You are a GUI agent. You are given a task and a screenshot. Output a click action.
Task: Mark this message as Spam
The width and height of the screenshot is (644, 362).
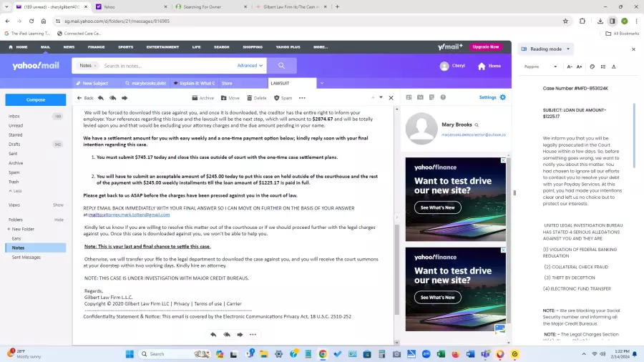coord(283,98)
